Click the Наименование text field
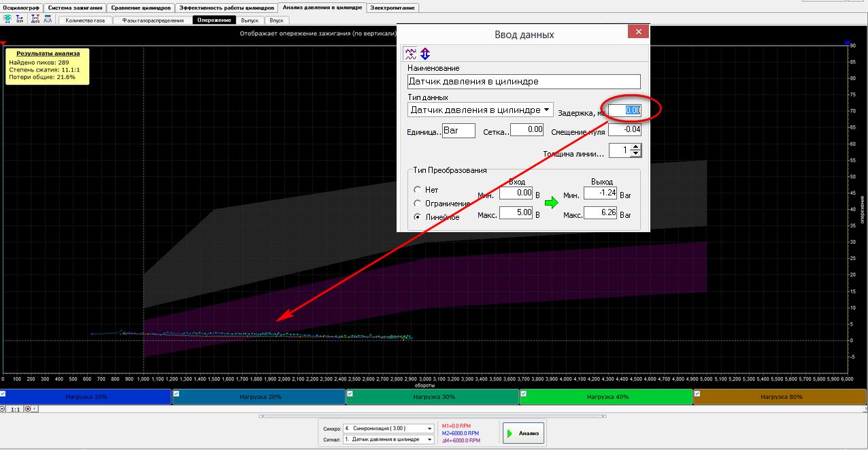 pos(524,81)
